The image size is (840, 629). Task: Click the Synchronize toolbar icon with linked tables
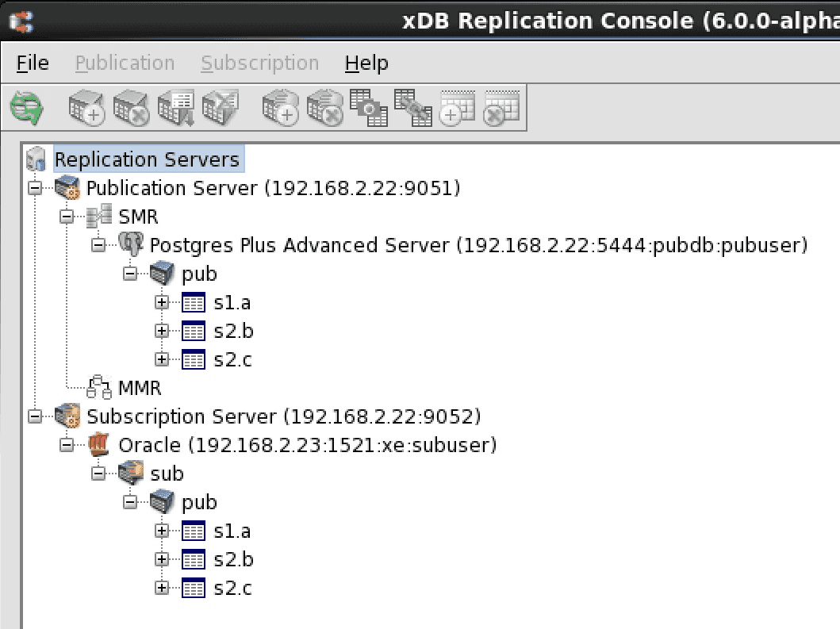(413, 107)
